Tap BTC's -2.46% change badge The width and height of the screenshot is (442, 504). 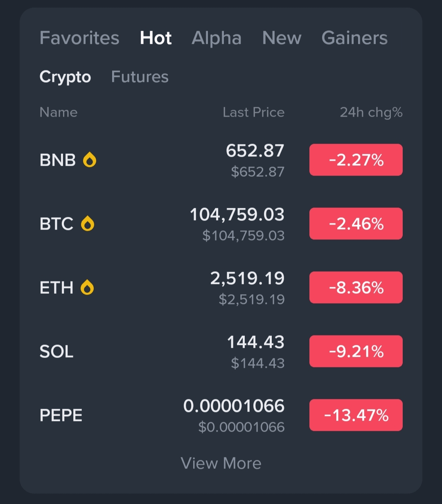coord(356,224)
